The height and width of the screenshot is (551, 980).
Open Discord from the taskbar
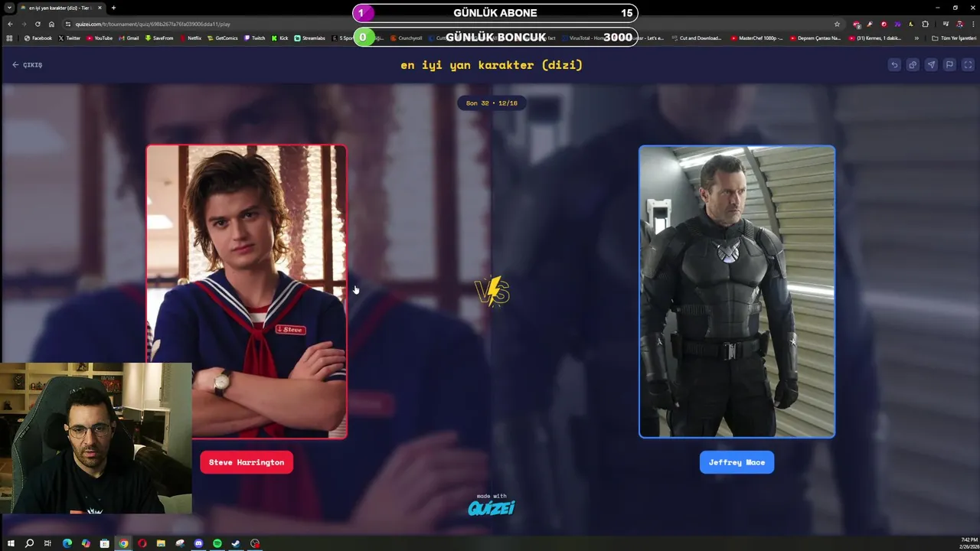[x=198, y=543]
